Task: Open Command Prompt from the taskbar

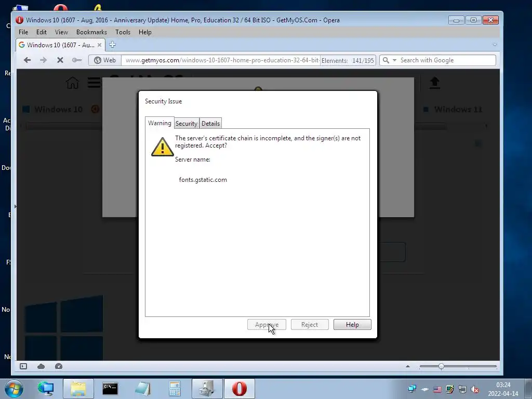Action: [x=110, y=389]
